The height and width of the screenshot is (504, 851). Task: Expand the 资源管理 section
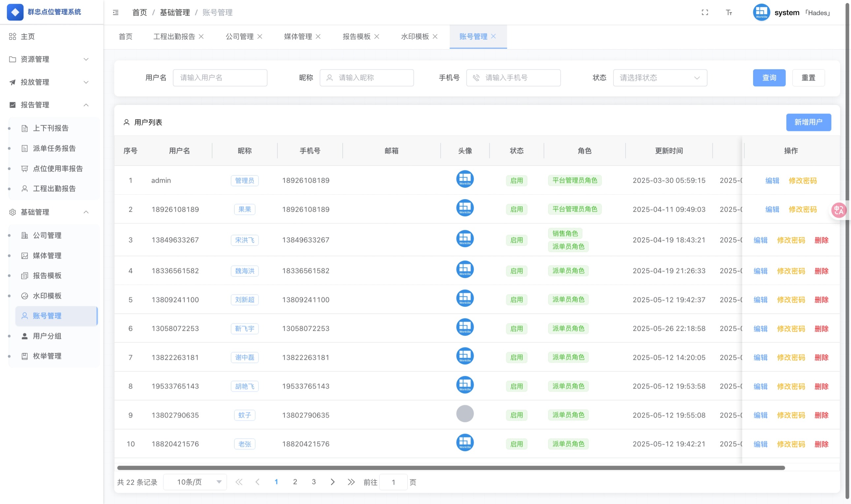click(49, 59)
